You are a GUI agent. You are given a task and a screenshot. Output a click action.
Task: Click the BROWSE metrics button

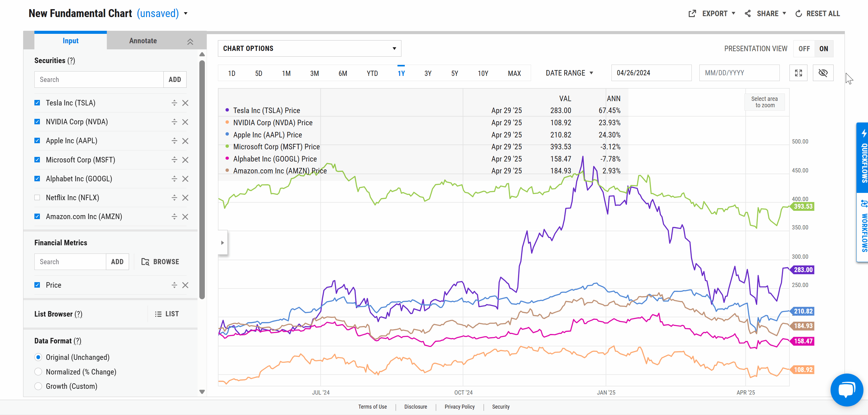point(160,262)
